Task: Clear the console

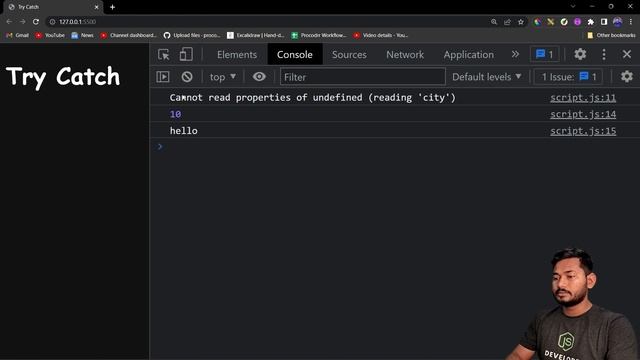Action: (x=187, y=77)
